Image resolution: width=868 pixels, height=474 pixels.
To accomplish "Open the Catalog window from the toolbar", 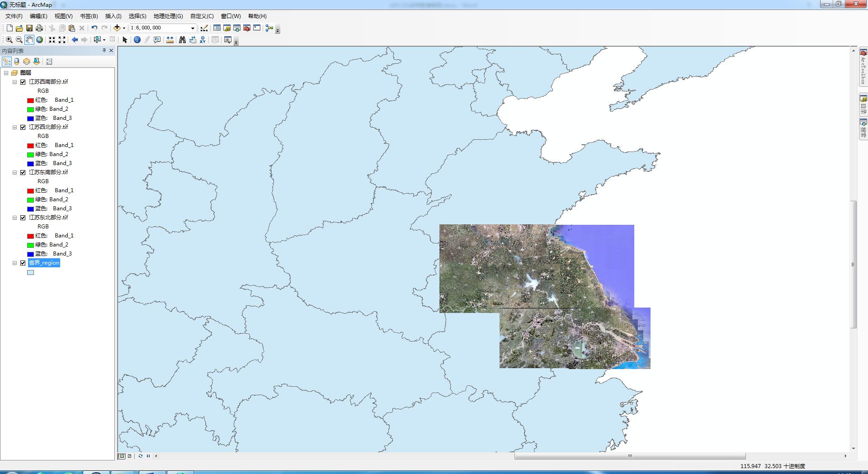I will 227,28.
